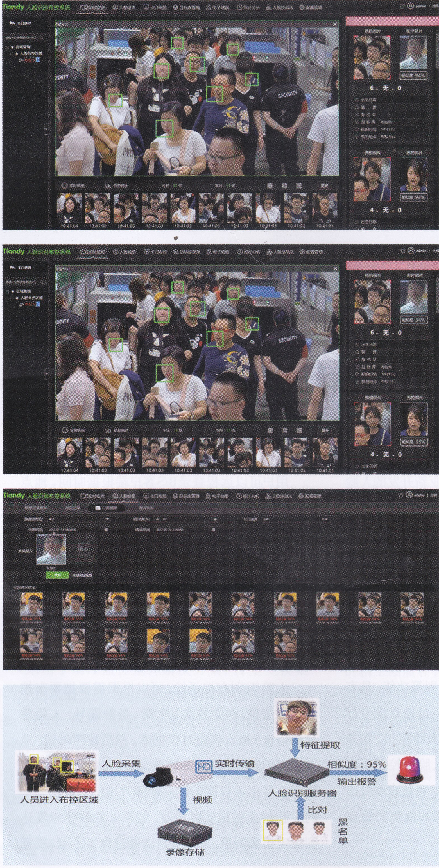Click the calendar icon beside the start time field
The width and height of the screenshot is (439, 868).
(x=106, y=530)
